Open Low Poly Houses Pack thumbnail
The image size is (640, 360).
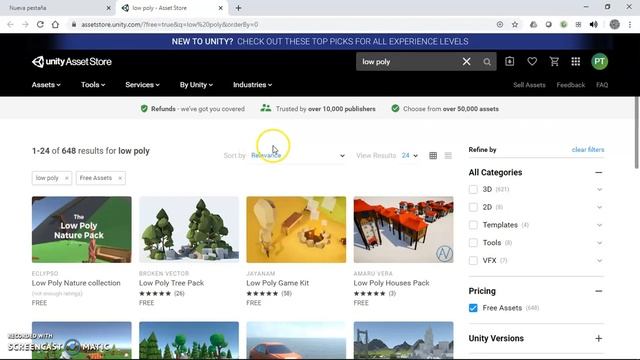(403, 229)
